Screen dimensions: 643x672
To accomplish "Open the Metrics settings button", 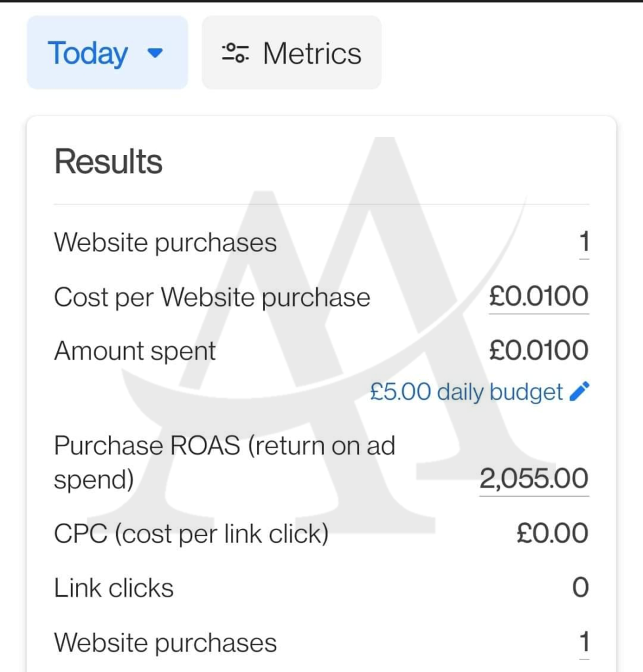I will pos(291,52).
